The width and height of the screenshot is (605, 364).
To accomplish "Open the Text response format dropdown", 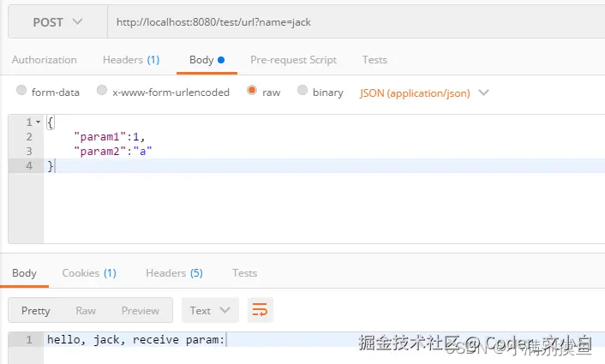I will (210, 310).
